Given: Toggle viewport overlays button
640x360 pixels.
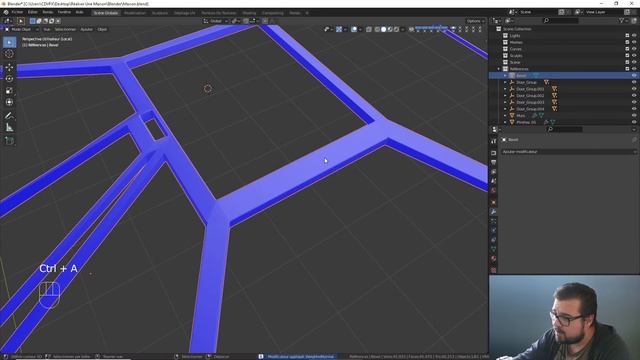Looking at the screenshot, I should (354, 29).
